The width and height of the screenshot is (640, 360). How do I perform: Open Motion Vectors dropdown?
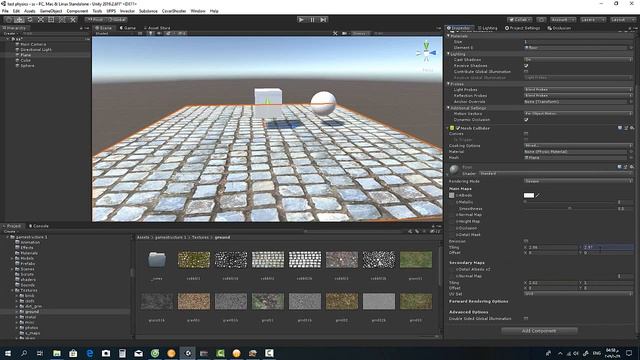[x=578, y=113]
